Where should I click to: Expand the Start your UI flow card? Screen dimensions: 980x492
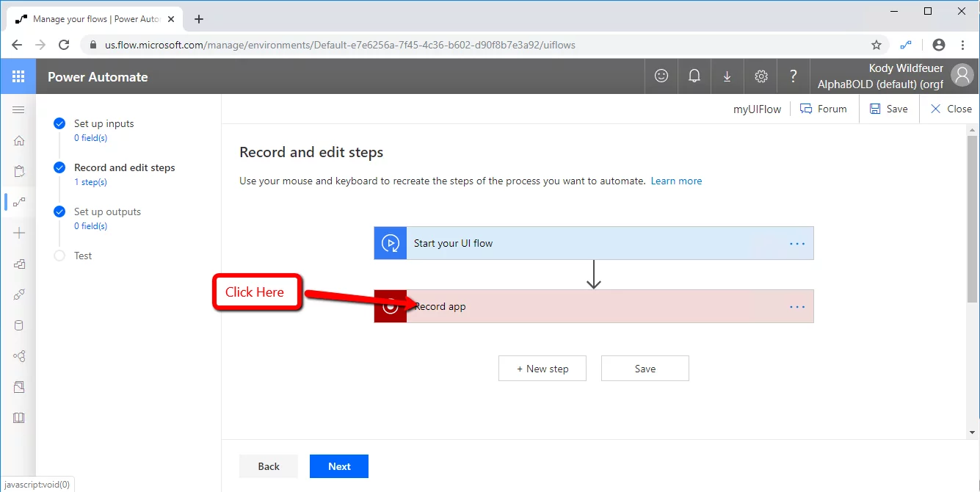click(594, 243)
